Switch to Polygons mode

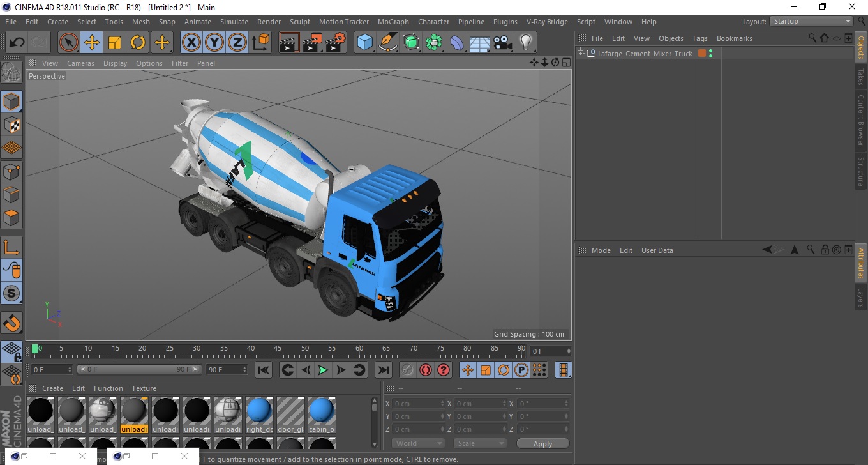coord(11,217)
